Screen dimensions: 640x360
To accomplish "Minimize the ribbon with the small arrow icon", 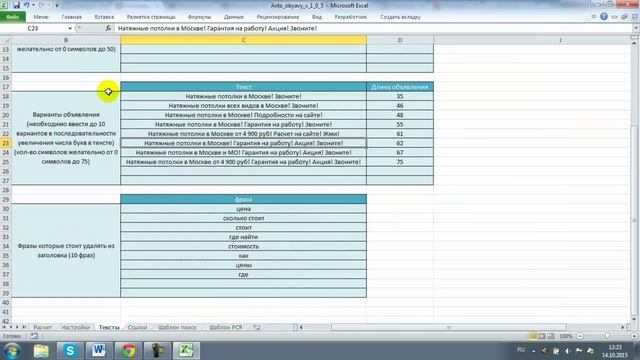I will (593, 17).
